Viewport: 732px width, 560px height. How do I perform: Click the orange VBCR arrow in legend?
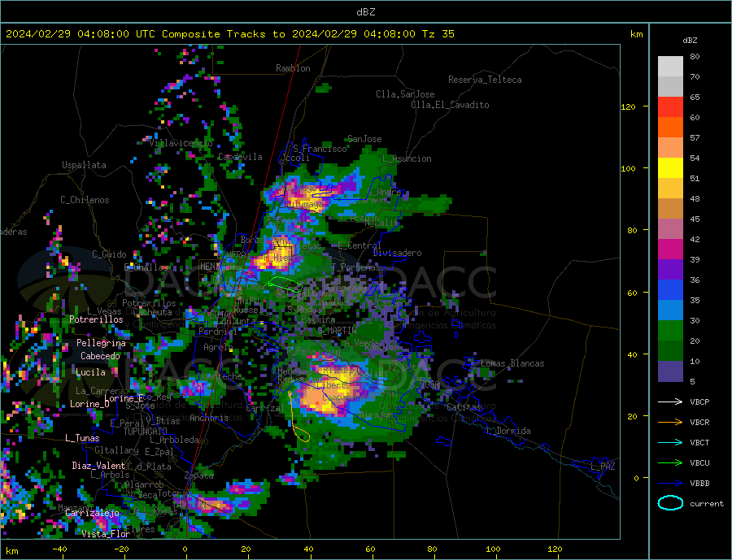[x=670, y=423]
